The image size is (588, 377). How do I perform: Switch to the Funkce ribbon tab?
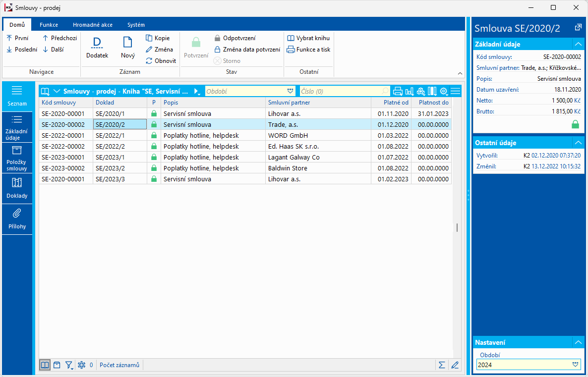tap(49, 25)
